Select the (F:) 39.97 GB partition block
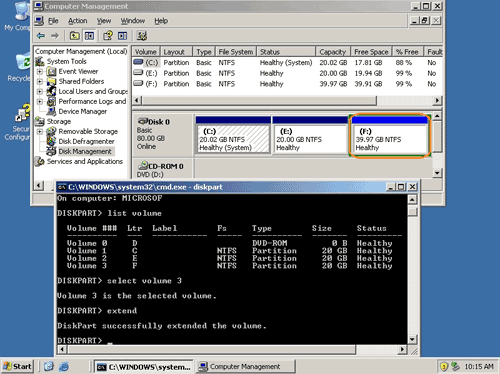The height and width of the screenshot is (374, 500). [x=389, y=135]
